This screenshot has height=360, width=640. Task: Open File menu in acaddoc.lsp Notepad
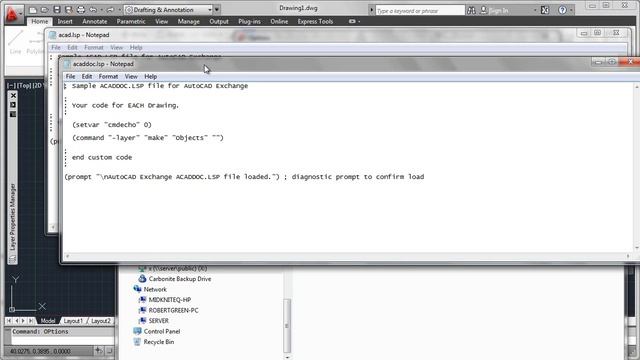click(70, 76)
